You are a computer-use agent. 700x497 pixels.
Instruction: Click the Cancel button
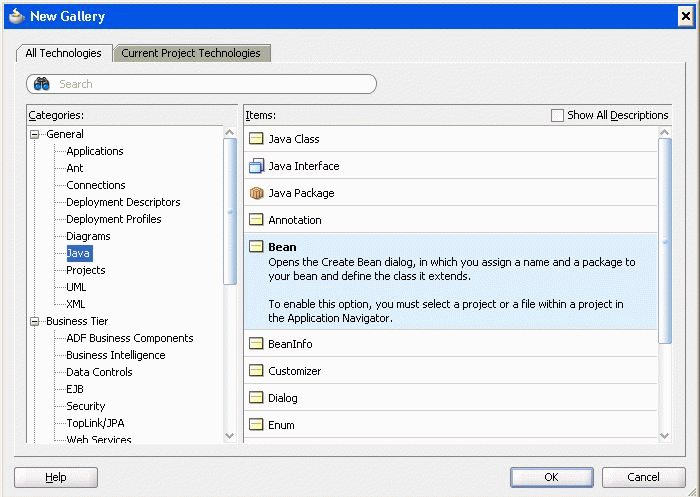pos(643,477)
